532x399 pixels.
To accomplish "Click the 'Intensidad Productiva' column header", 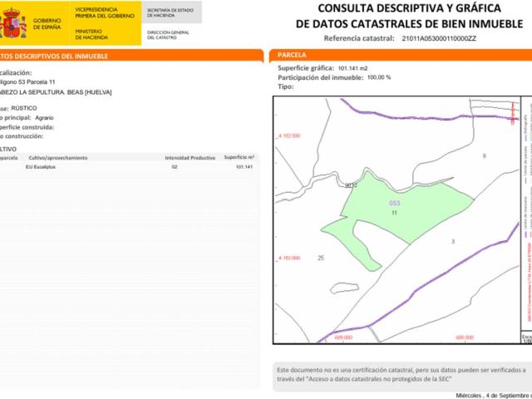I will tap(190, 158).
